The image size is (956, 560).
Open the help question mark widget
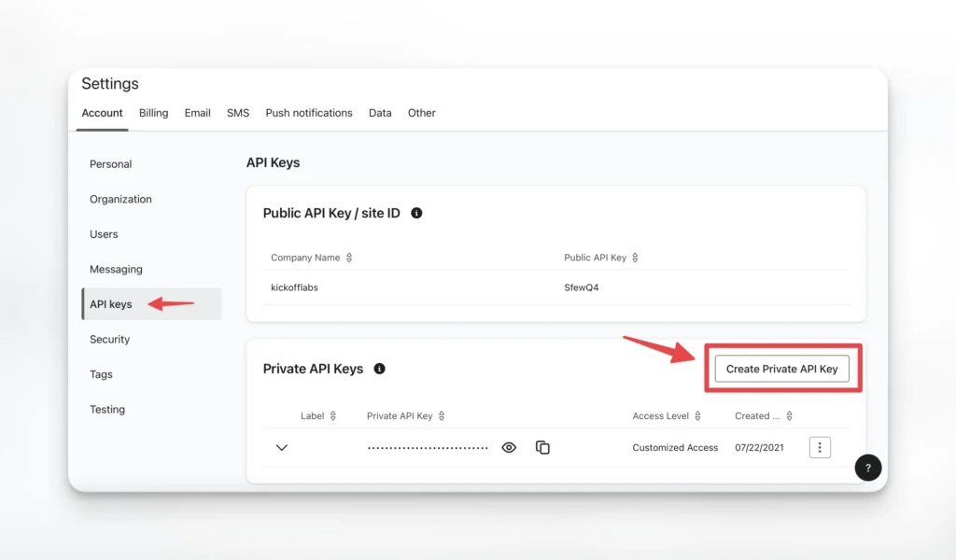[867, 468]
